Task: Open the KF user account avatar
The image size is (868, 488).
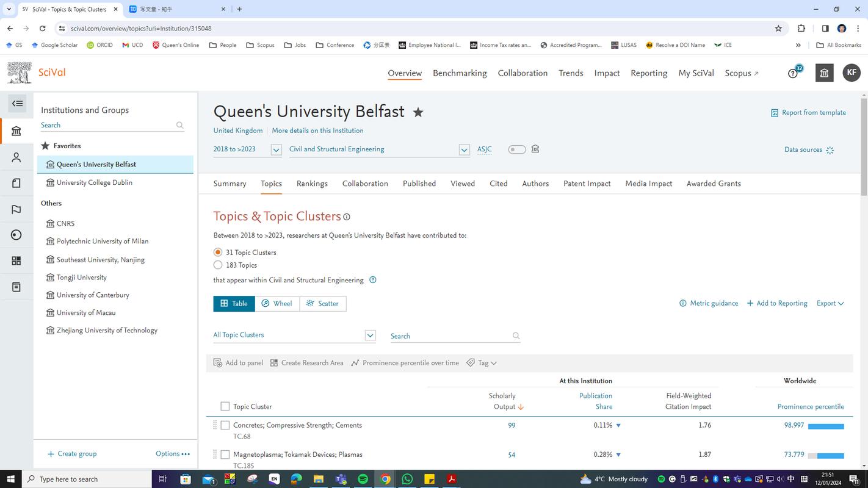Action: point(852,73)
